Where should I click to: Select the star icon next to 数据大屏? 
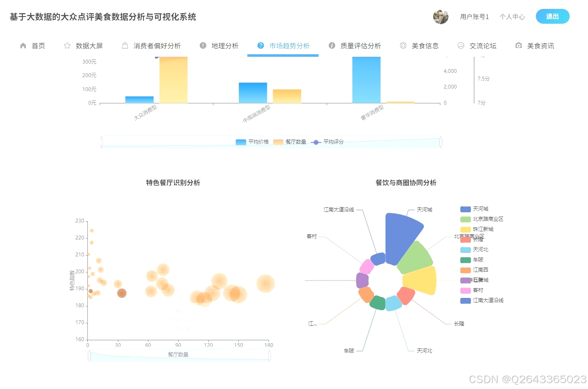point(67,45)
